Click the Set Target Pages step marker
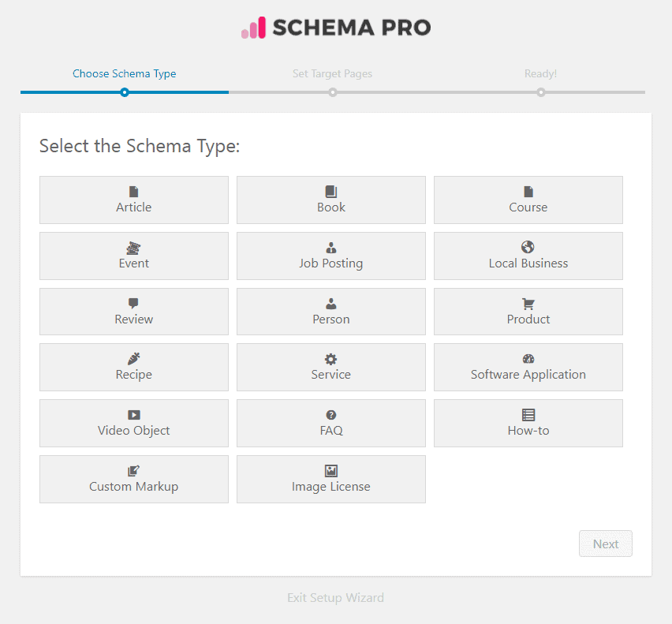 click(332, 92)
